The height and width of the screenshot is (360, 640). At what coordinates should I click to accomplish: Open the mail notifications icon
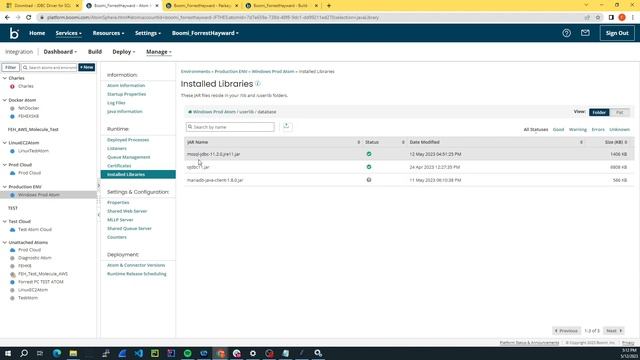(x=585, y=33)
